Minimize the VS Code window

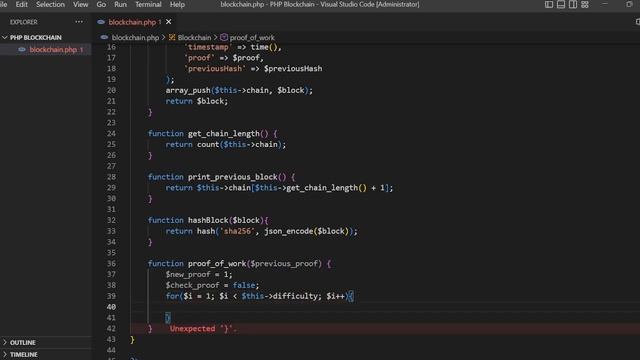click(x=605, y=4)
